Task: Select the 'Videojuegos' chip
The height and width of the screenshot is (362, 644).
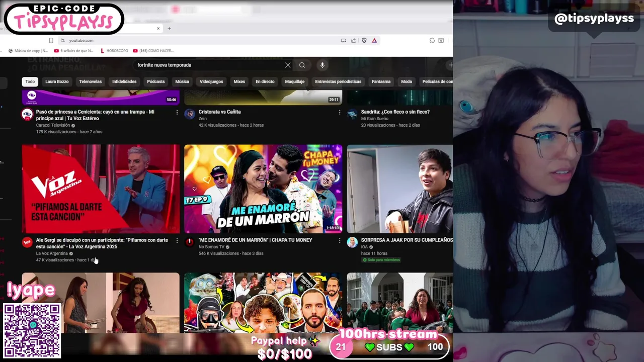Action: [211, 81]
